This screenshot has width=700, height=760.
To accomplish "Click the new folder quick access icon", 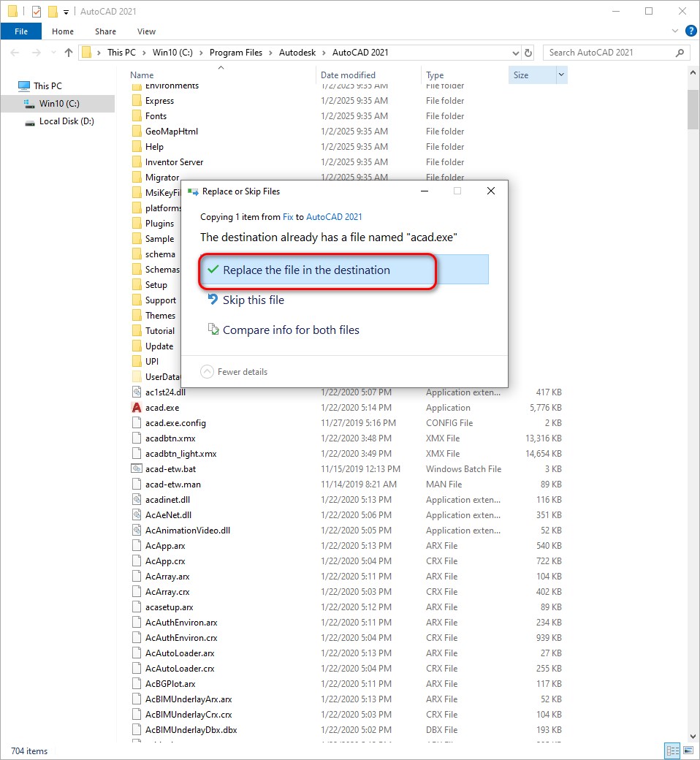I will tap(53, 11).
